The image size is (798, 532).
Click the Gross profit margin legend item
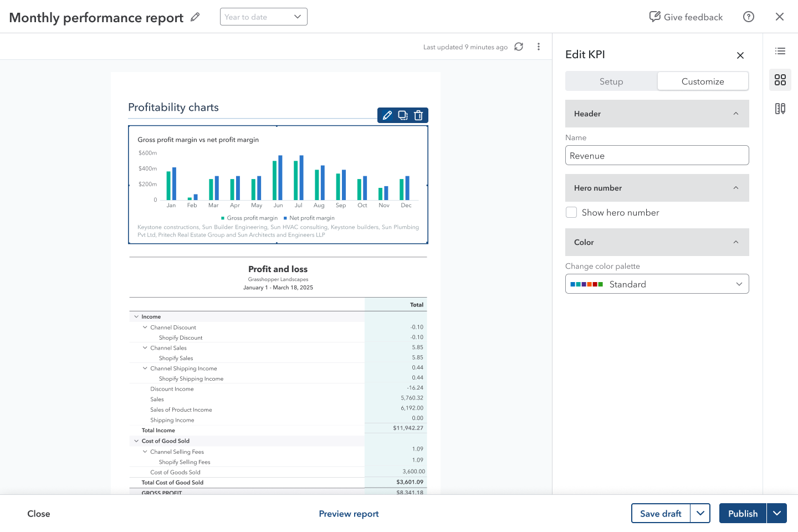pos(249,218)
